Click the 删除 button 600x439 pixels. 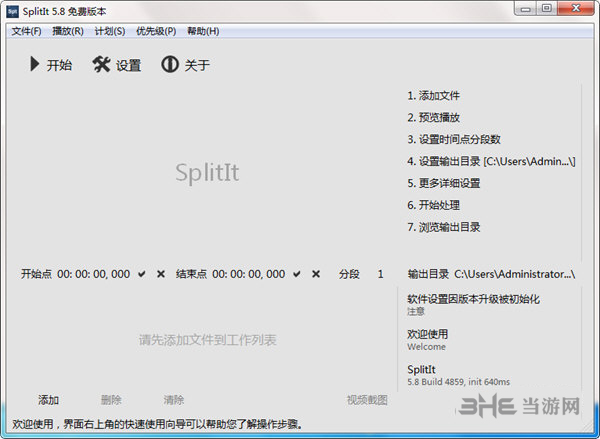[111, 400]
